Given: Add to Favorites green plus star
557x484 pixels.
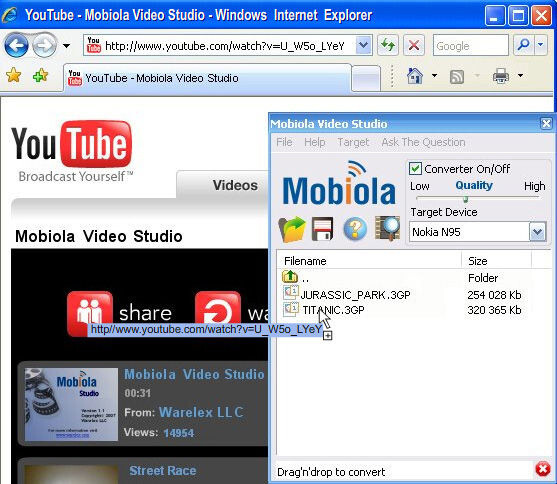Looking at the screenshot, I should coord(40,75).
